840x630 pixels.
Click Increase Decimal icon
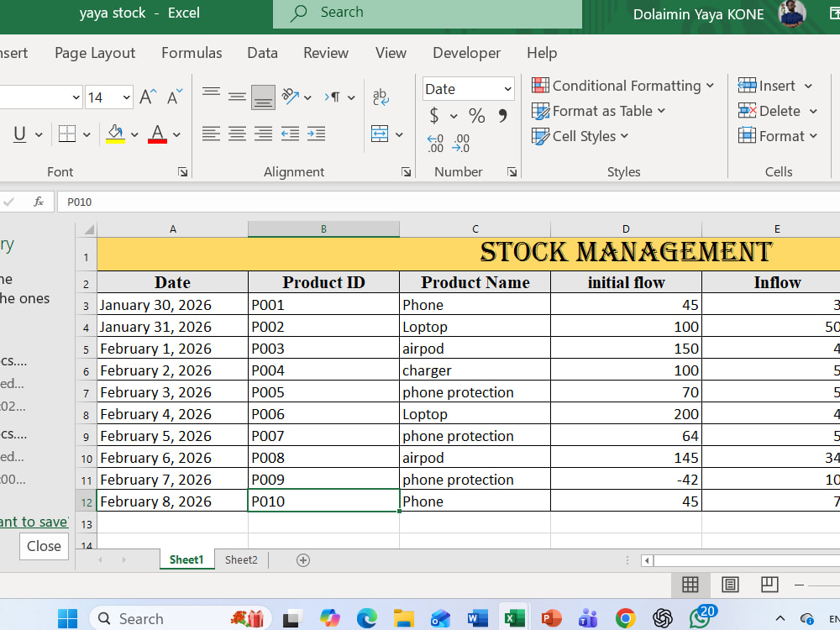(435, 144)
